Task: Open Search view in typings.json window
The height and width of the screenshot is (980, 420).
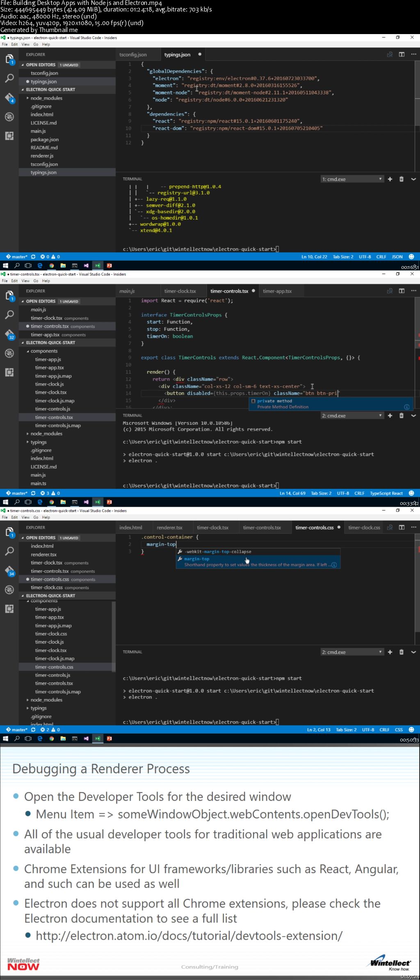Action: [x=9, y=78]
